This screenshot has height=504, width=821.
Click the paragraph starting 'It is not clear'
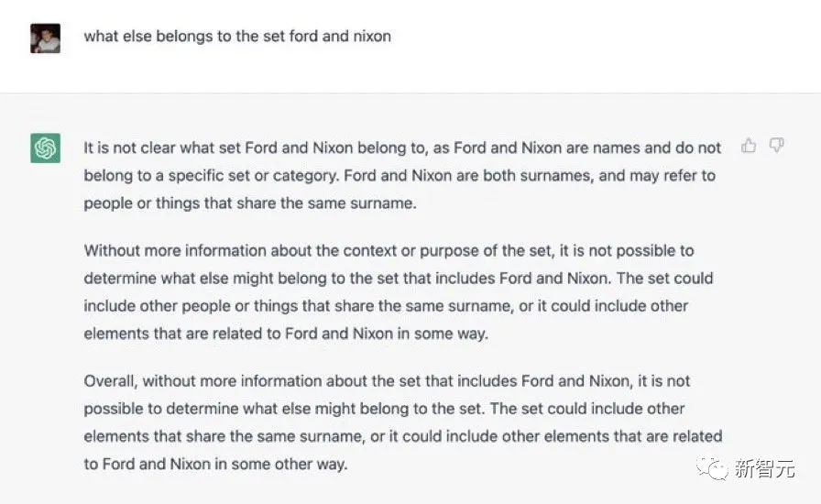coord(402,176)
